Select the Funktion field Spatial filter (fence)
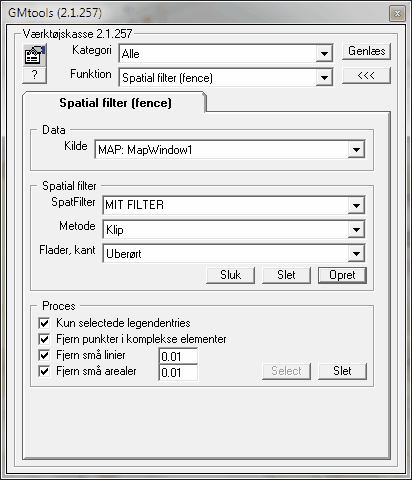The height and width of the screenshot is (480, 412). point(226,78)
